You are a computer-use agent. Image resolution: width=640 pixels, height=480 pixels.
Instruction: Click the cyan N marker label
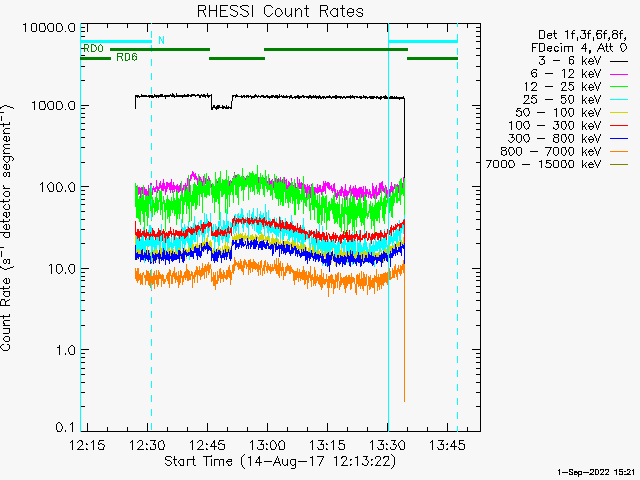click(161, 40)
